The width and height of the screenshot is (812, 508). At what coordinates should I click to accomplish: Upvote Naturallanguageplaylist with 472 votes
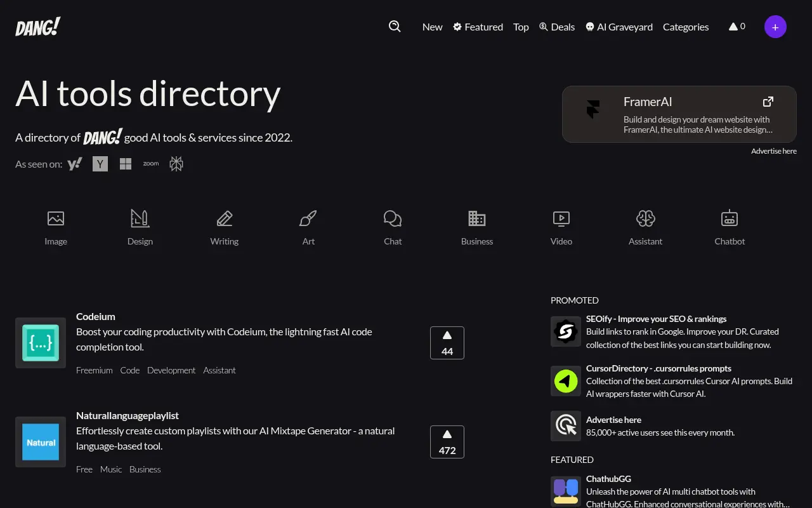coord(447,442)
